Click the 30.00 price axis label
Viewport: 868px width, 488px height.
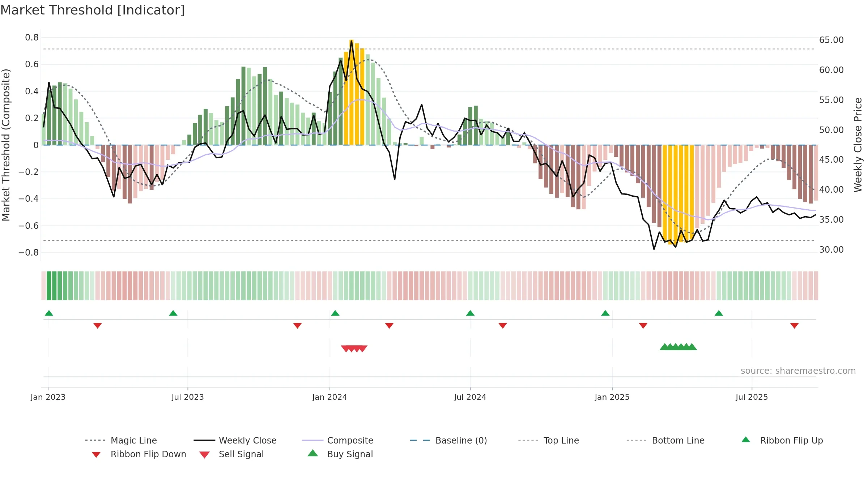click(831, 249)
